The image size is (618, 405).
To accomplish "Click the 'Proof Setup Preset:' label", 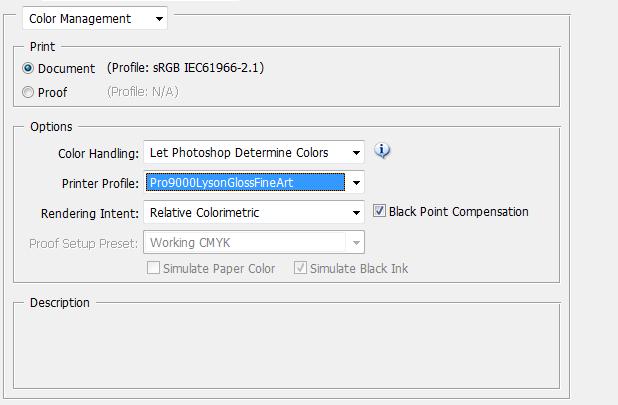I will tap(83, 244).
